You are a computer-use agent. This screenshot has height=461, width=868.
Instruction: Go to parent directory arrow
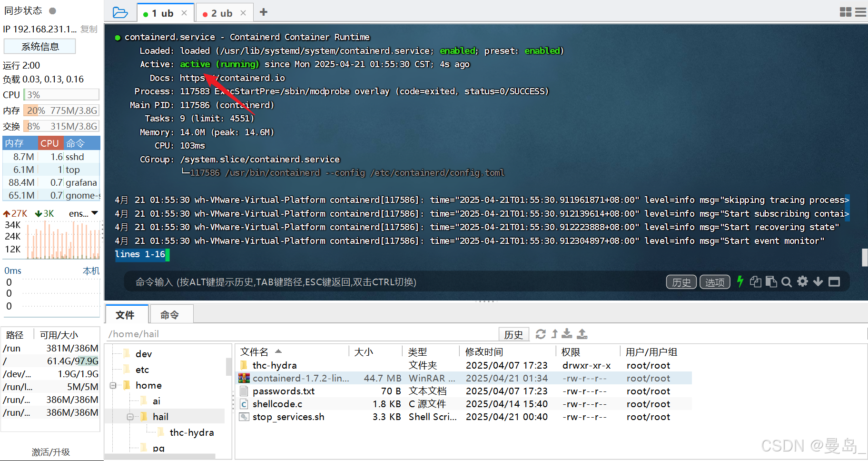554,334
